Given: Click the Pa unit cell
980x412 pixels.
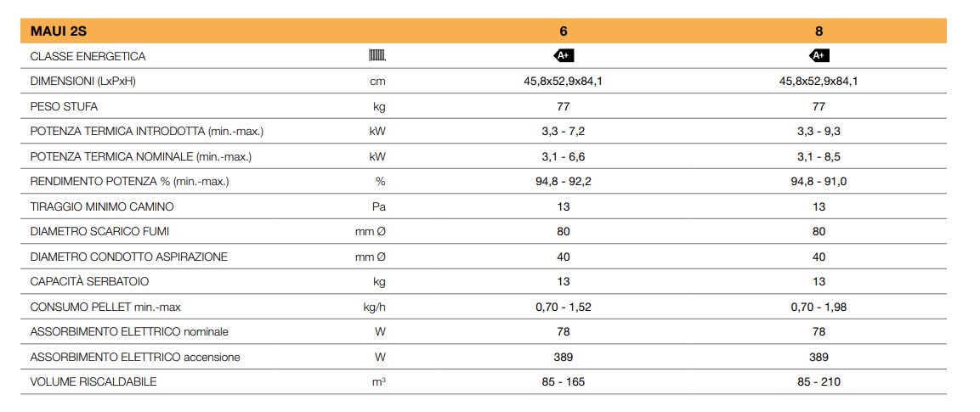Looking at the screenshot, I should (379, 206).
